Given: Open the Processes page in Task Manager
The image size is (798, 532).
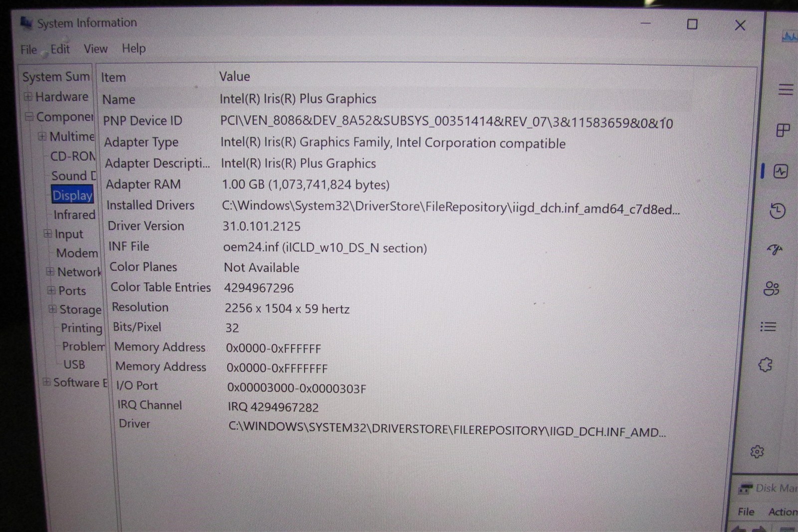Looking at the screenshot, I should (x=783, y=130).
